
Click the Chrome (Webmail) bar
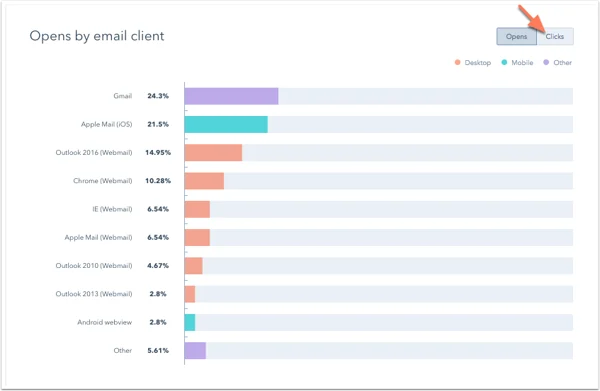tap(204, 181)
